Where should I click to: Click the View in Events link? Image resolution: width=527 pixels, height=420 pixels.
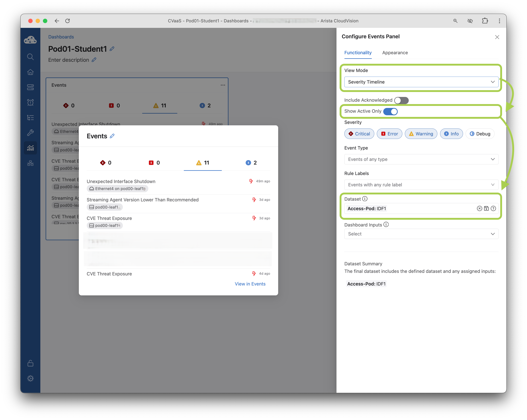pyautogui.click(x=250, y=284)
